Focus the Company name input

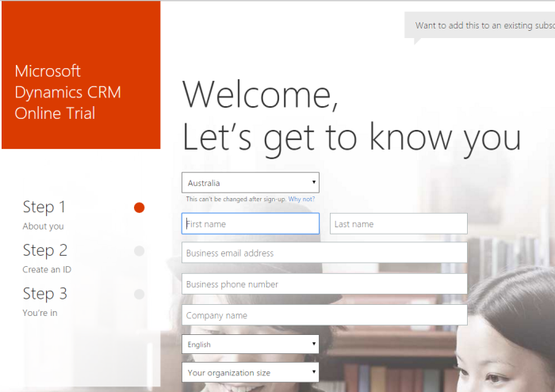point(324,315)
